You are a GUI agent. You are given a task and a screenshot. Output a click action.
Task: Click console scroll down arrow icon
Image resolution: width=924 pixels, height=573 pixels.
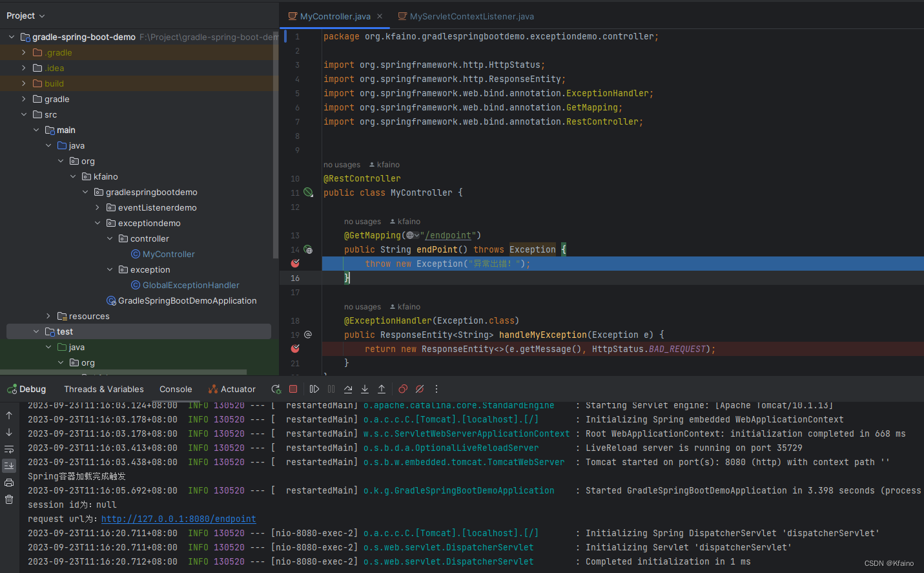pyautogui.click(x=9, y=432)
